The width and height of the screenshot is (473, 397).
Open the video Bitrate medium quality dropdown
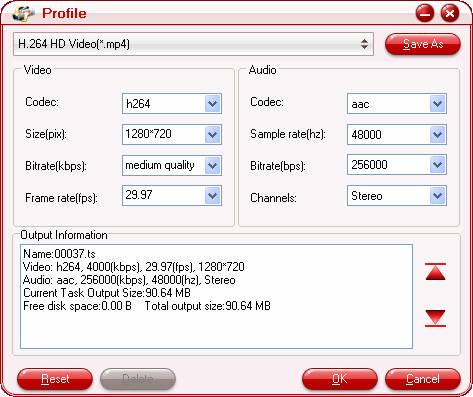(x=172, y=165)
